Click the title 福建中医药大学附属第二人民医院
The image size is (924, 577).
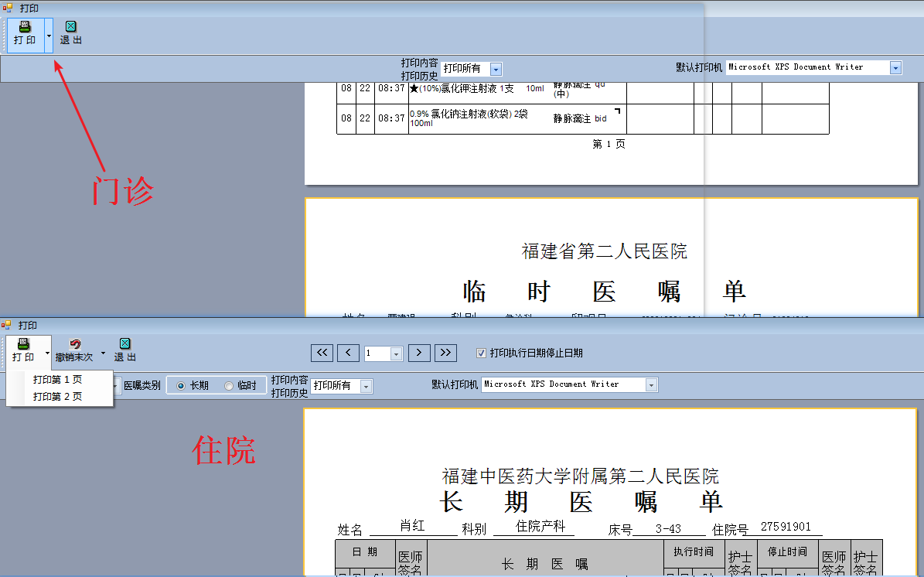tap(581, 476)
